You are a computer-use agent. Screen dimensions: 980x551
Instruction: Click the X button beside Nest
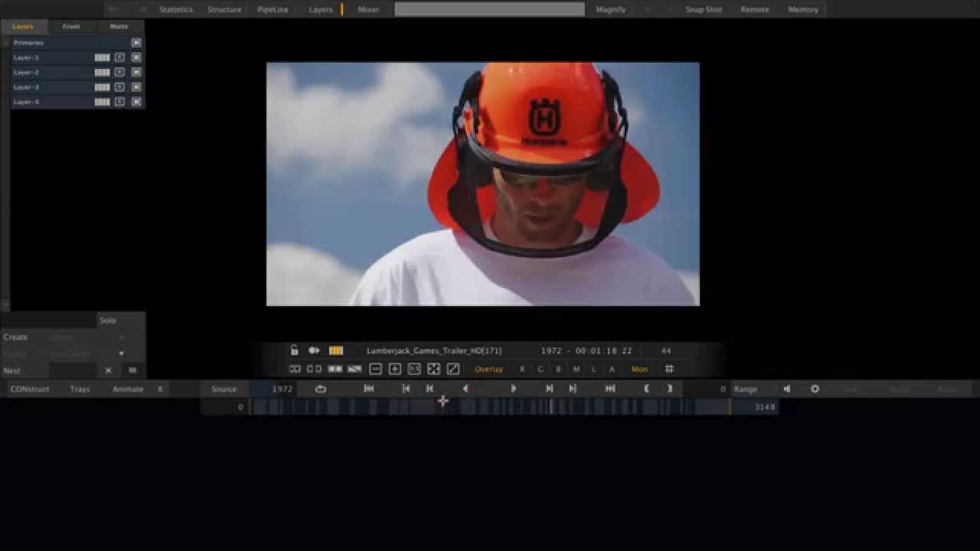tap(108, 370)
